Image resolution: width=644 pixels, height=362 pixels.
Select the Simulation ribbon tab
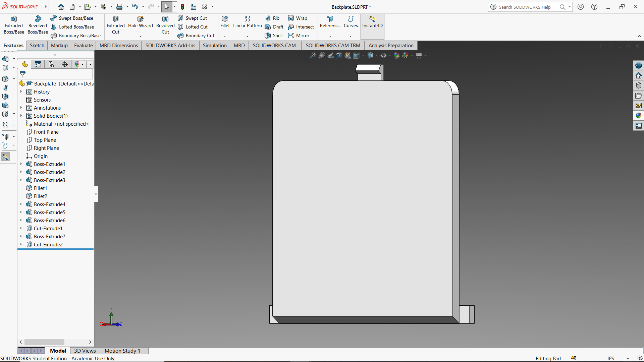pyautogui.click(x=215, y=46)
